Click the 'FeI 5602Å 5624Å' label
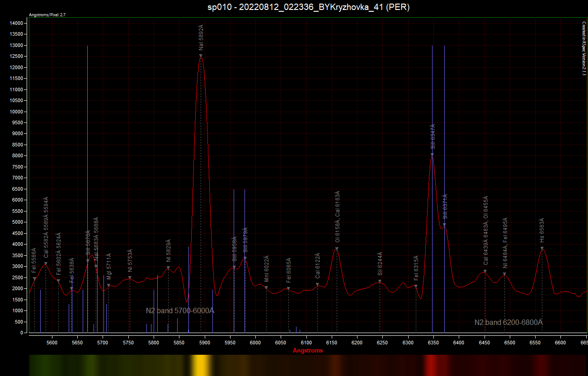The height and width of the screenshot is (376, 588). pyautogui.click(x=59, y=254)
